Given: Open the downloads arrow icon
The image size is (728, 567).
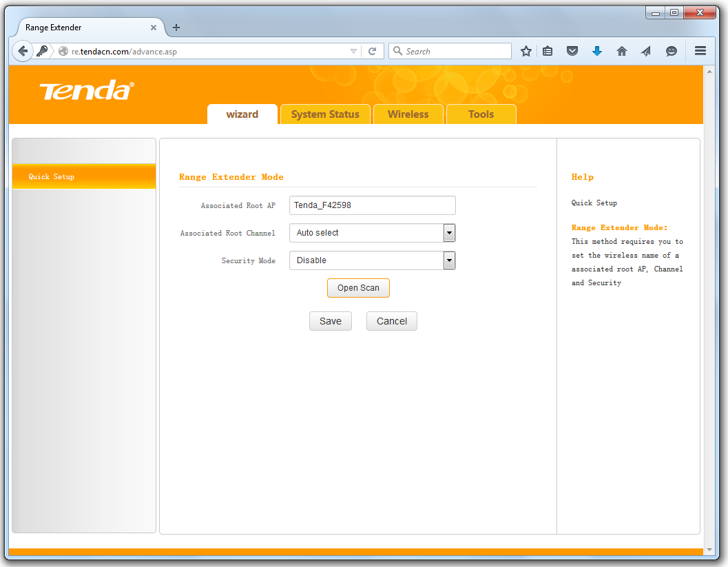Looking at the screenshot, I should click(x=597, y=51).
